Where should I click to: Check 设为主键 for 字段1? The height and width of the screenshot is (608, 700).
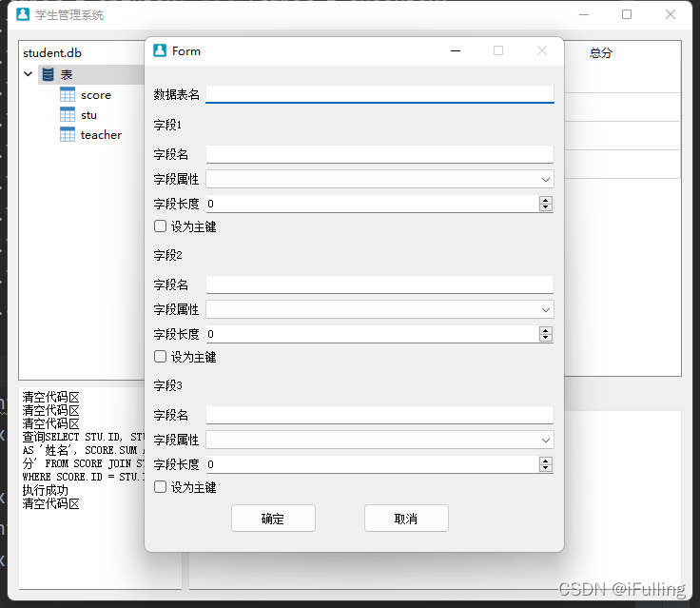point(161,226)
